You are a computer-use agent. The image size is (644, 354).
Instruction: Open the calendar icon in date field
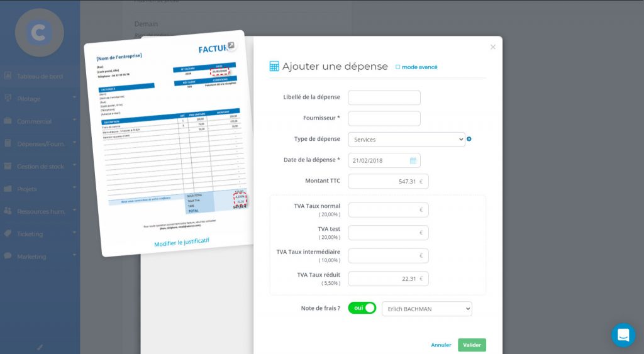pos(413,160)
